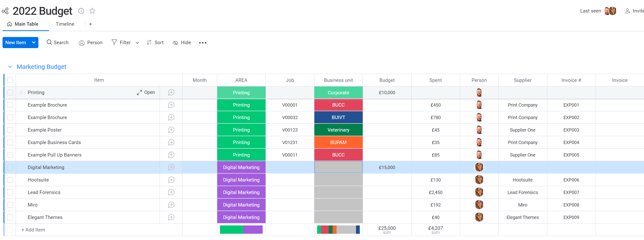This screenshot has height=240, width=644.
Task: Open Sort options
Action: coord(155,43)
